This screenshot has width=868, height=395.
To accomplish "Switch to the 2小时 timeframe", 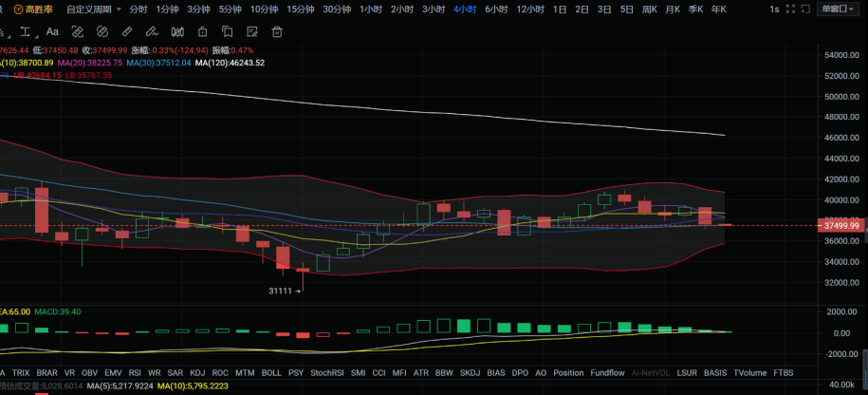I will click(402, 9).
